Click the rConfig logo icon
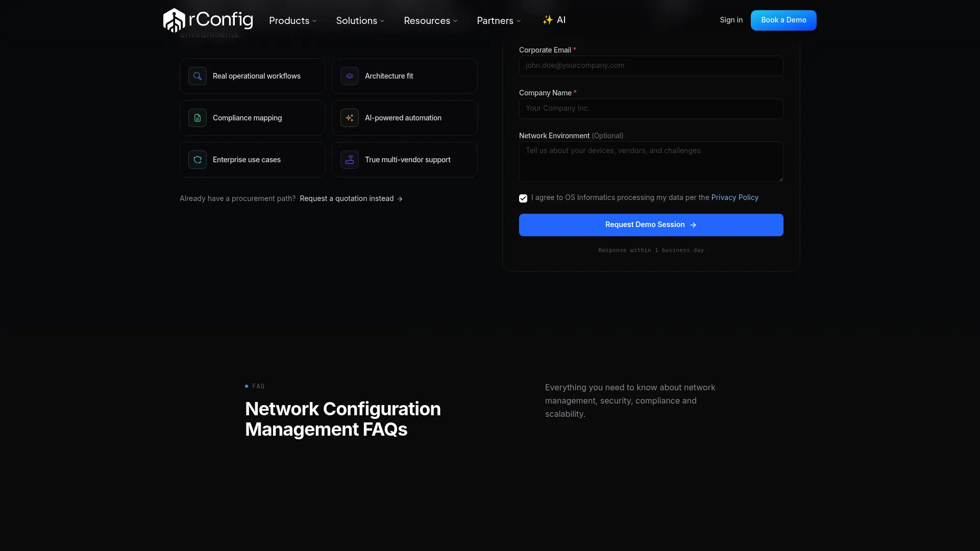The height and width of the screenshot is (551, 980). coord(174,20)
